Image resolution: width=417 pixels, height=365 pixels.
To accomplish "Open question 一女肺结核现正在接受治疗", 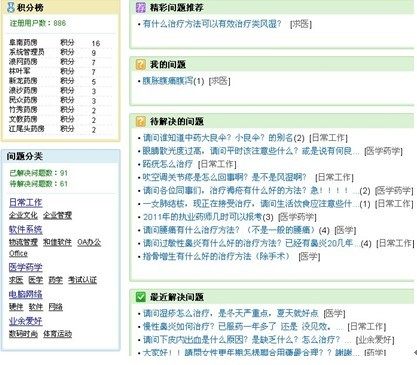I will tap(251, 203).
